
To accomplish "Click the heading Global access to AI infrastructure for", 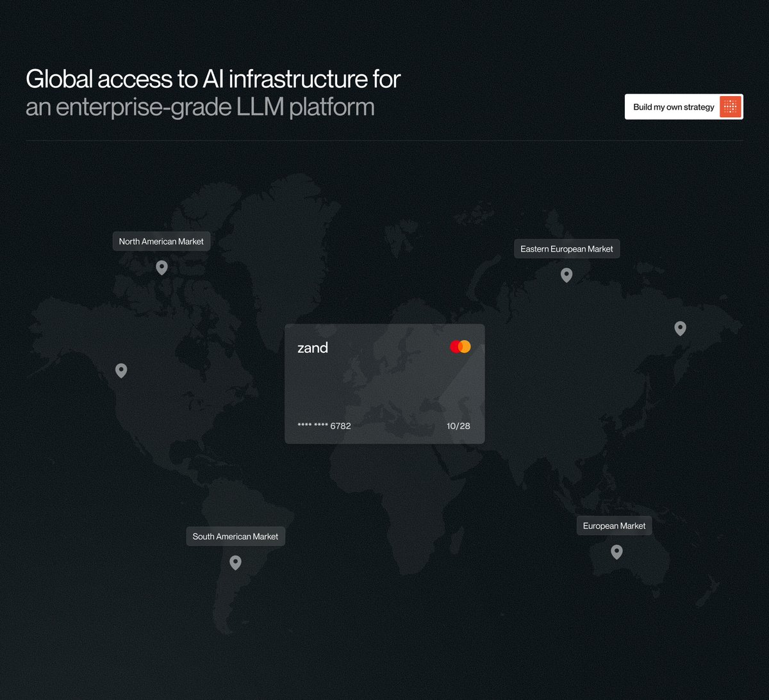I will [213, 79].
